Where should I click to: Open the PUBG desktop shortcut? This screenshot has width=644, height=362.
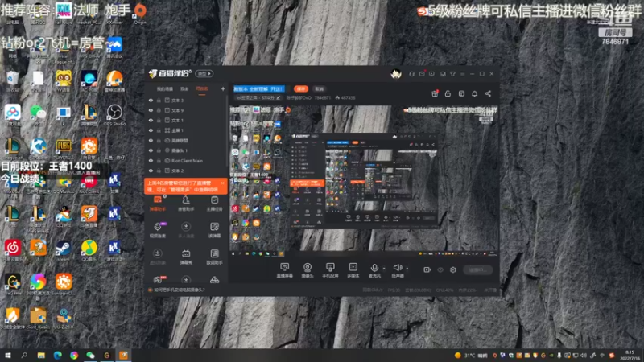point(64,149)
